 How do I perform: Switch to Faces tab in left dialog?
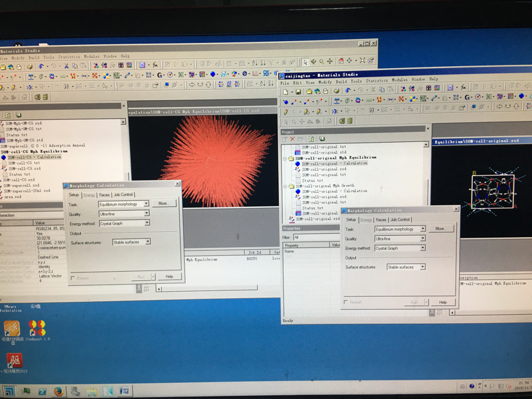click(104, 195)
